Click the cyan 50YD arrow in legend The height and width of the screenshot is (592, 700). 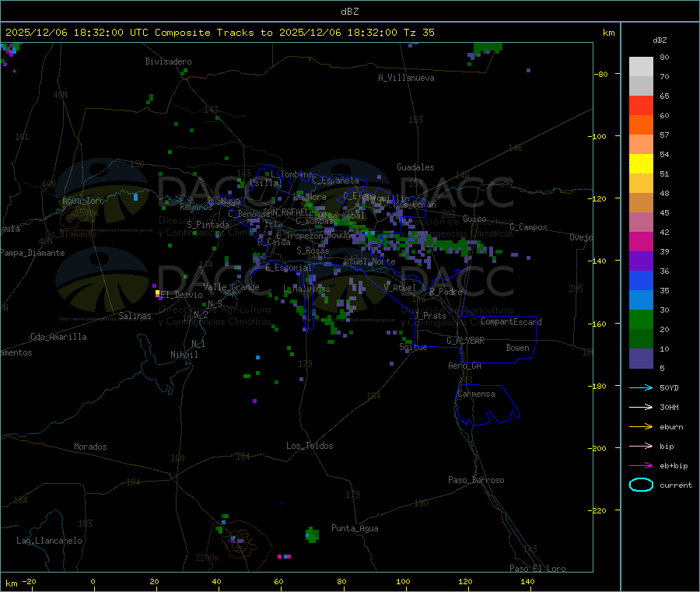click(641, 387)
